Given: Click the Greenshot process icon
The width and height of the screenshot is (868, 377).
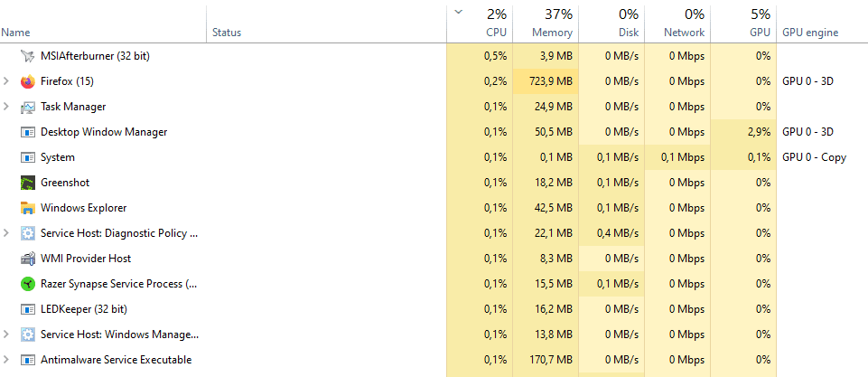Looking at the screenshot, I should (x=27, y=183).
